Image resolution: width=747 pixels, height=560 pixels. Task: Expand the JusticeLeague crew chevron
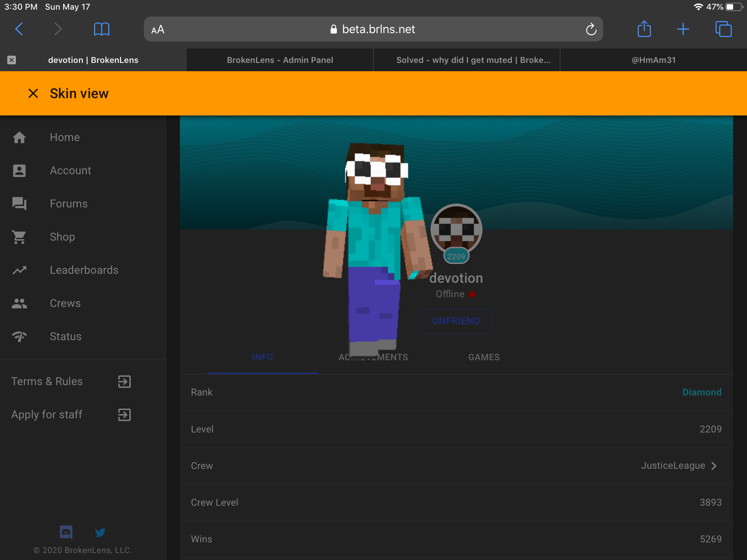tap(714, 466)
